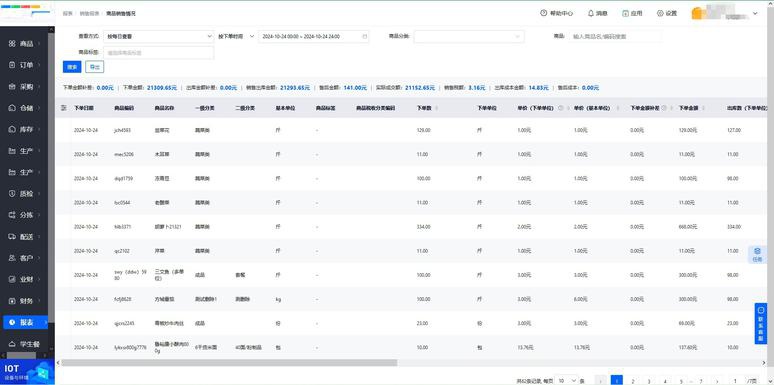Viewport: 774px width, 385px height.
Task: Click info icon beside 单价（下单单位）
Action: 560,108
